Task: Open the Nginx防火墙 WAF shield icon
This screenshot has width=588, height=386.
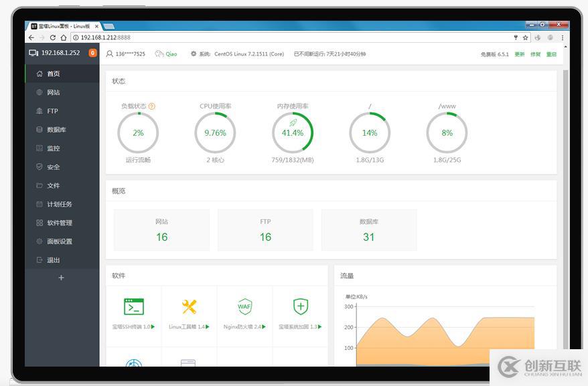Action: tap(244, 306)
